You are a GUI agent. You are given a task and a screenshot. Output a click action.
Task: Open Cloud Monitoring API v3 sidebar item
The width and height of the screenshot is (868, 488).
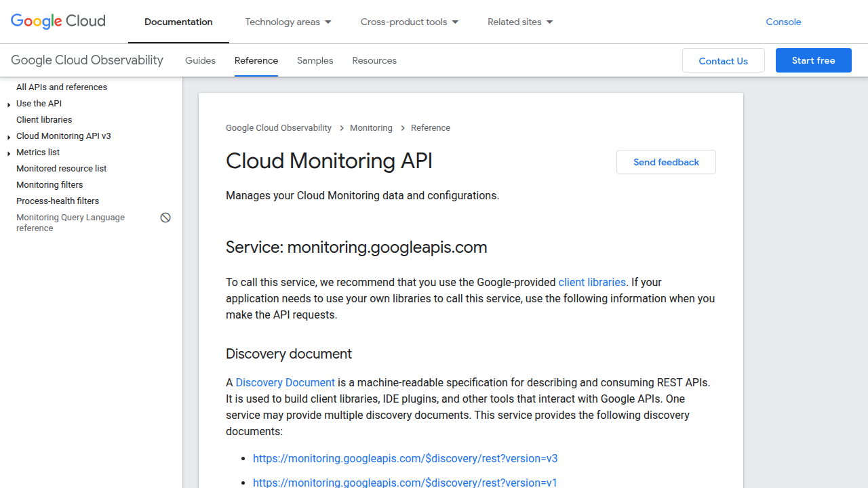pos(64,136)
